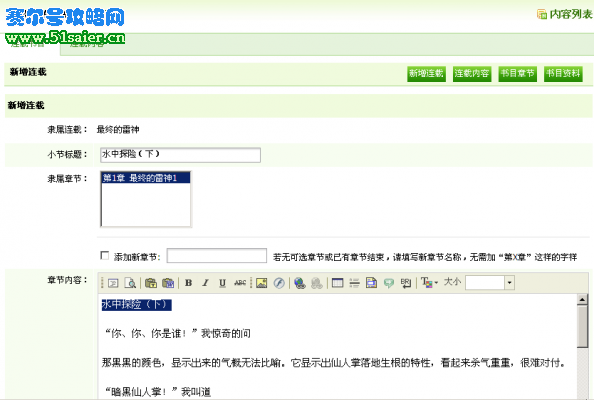Open the 连载内容 button
The image size is (594, 400).
[472, 73]
